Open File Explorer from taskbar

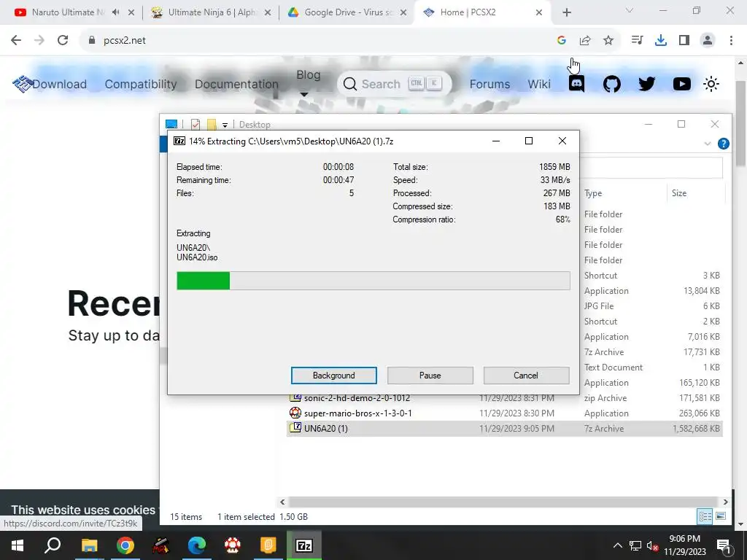click(89, 545)
